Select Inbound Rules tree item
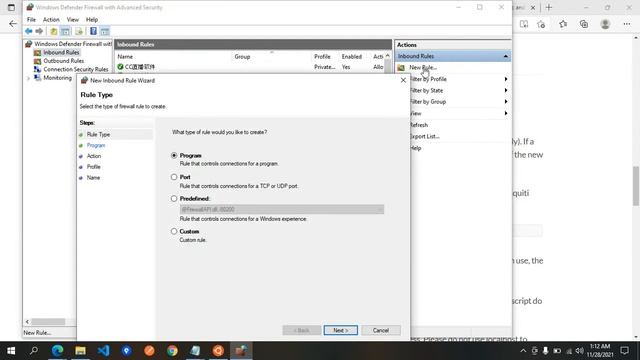Viewport: 640px width, 360px height. [x=61, y=52]
